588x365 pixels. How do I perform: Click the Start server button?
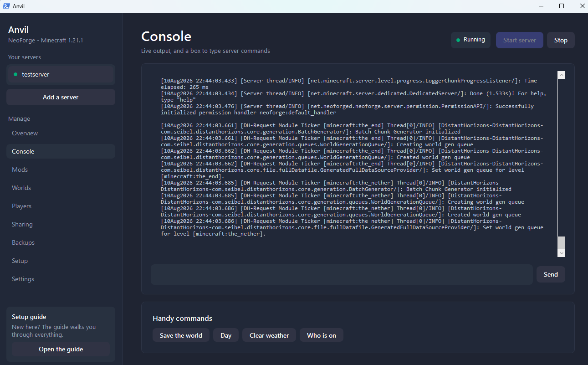tap(520, 40)
